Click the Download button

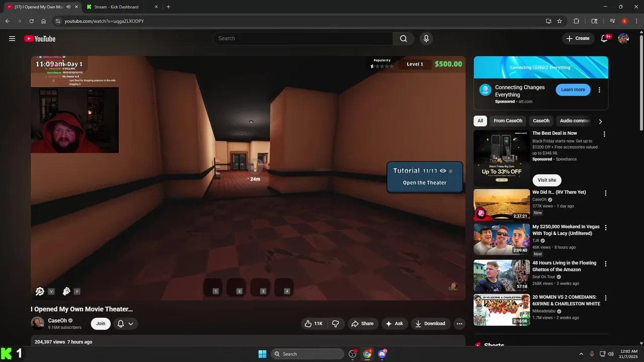pos(430,324)
